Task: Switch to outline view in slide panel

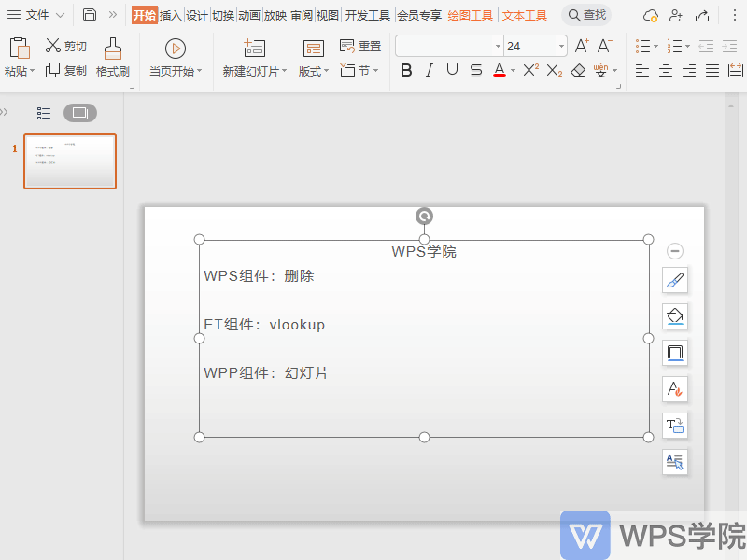Action: pyautogui.click(x=44, y=113)
